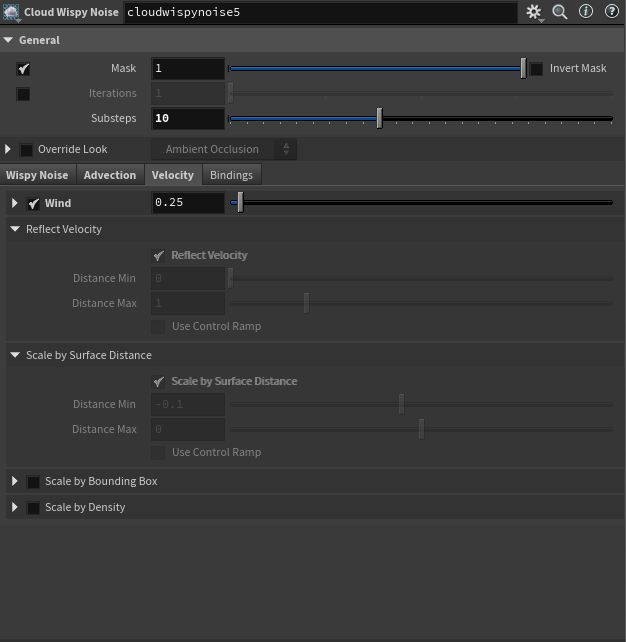
Task: Switch to the Wispy Noise tab
Action: point(37,175)
